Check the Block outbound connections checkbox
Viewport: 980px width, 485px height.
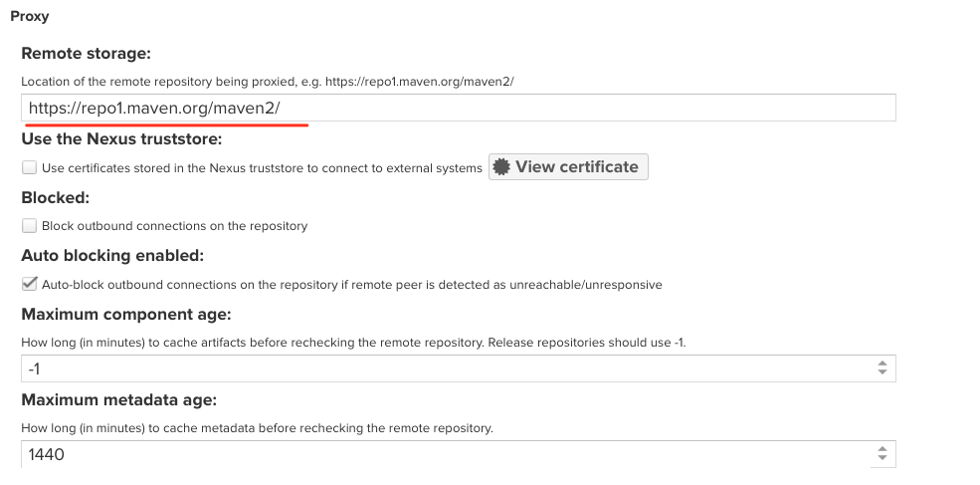click(30, 225)
